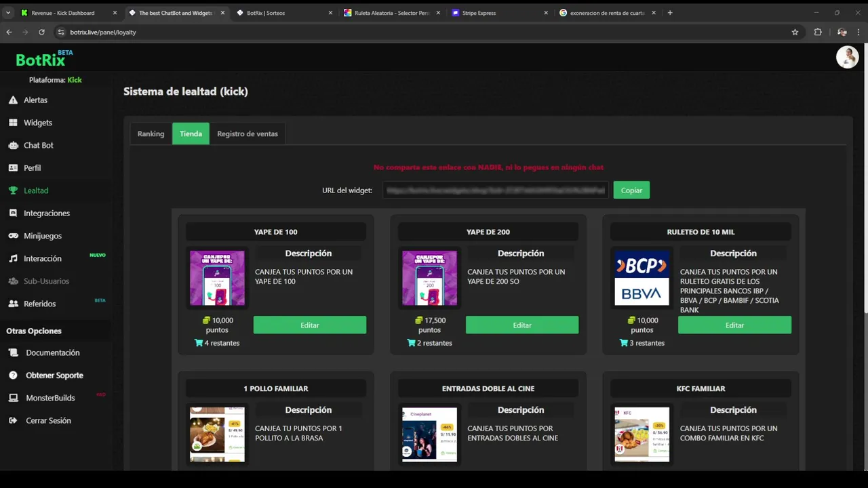Open the Integraciones icon

13,213
